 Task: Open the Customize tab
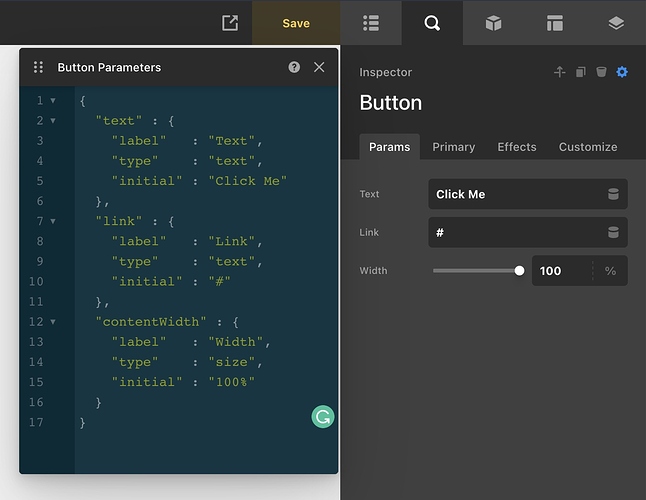click(x=588, y=147)
